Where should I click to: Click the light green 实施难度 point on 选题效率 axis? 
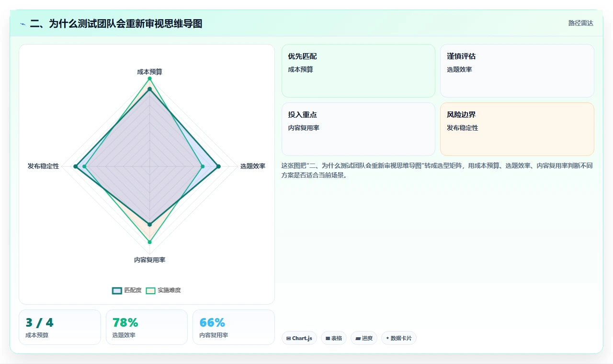[x=203, y=166]
